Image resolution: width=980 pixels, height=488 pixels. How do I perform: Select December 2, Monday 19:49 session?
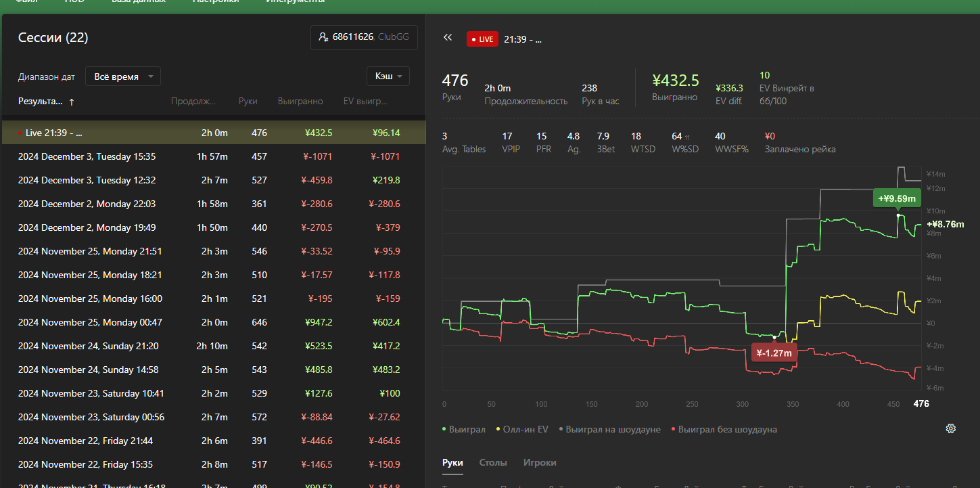[214, 227]
